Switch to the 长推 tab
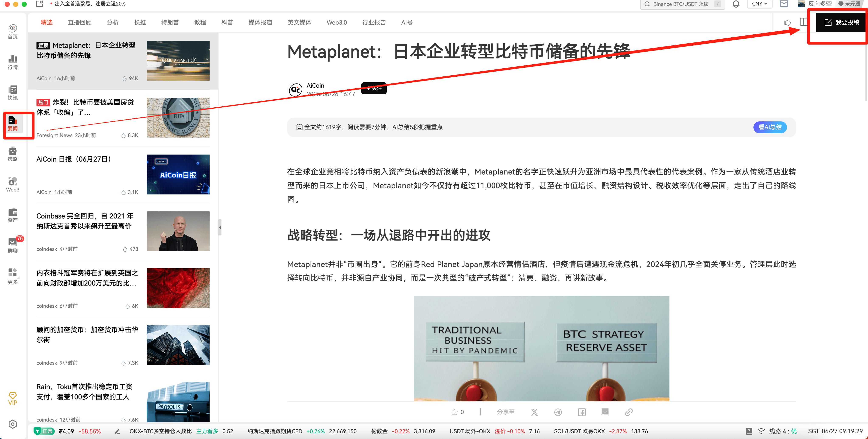Image resolution: width=868 pixels, height=439 pixels. click(140, 22)
